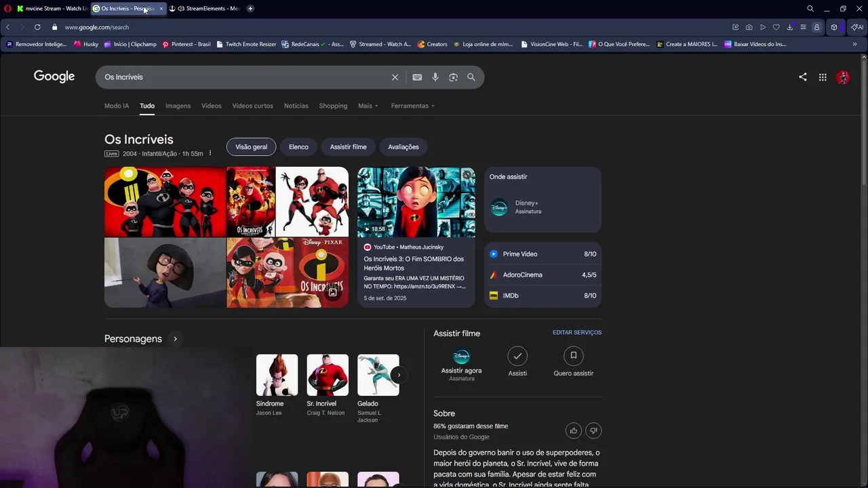Clear the search box with X

pyautogui.click(x=395, y=77)
